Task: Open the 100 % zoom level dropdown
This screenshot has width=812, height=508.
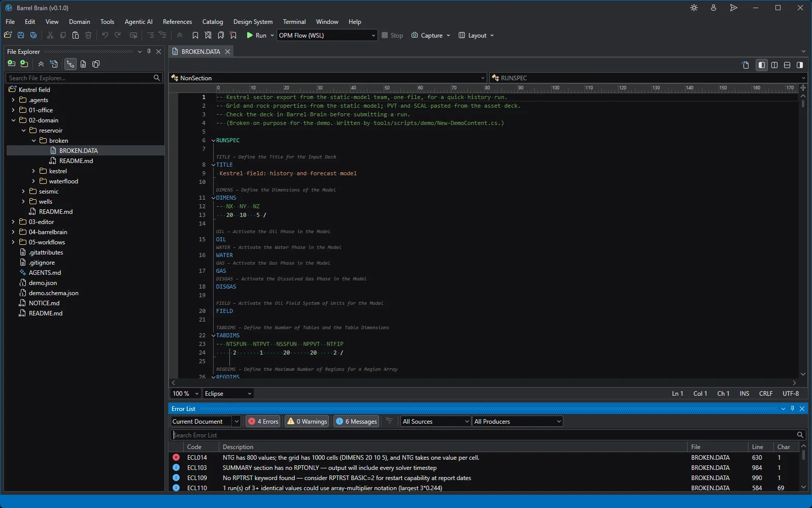Action: point(185,394)
